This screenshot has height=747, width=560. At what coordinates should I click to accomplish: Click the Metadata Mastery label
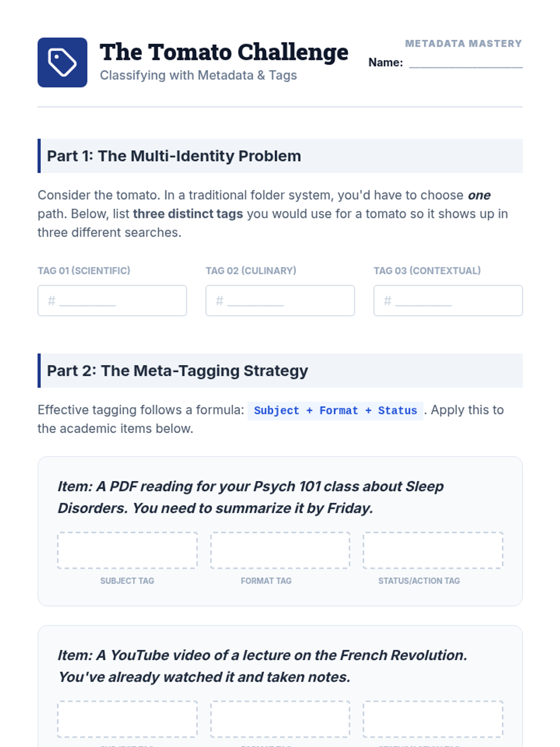click(x=463, y=43)
